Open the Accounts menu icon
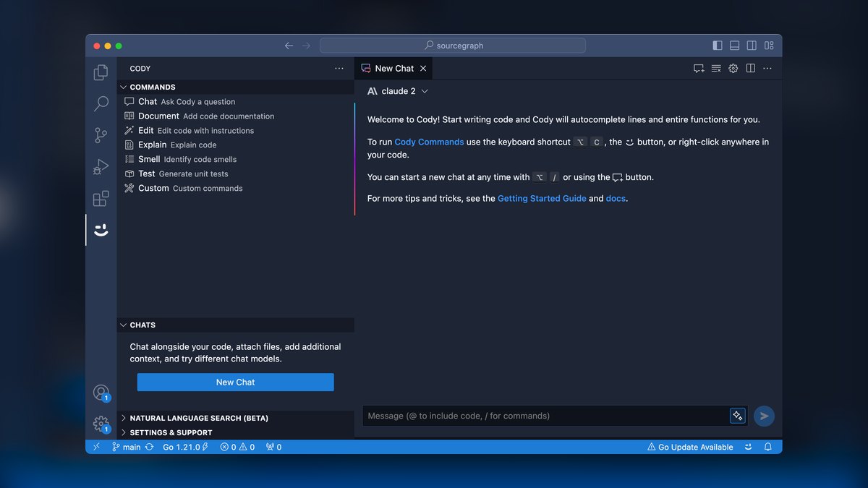This screenshot has width=868, height=488. coord(101,393)
